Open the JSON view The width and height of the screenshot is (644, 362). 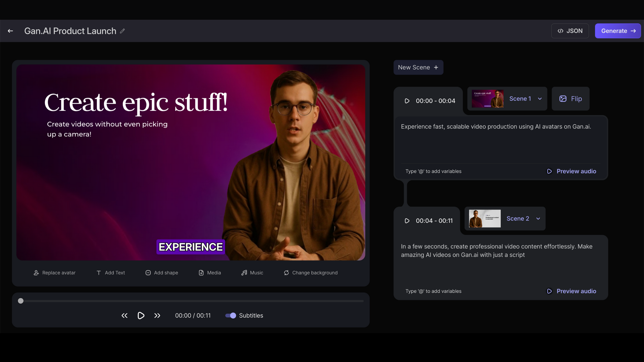tap(570, 31)
